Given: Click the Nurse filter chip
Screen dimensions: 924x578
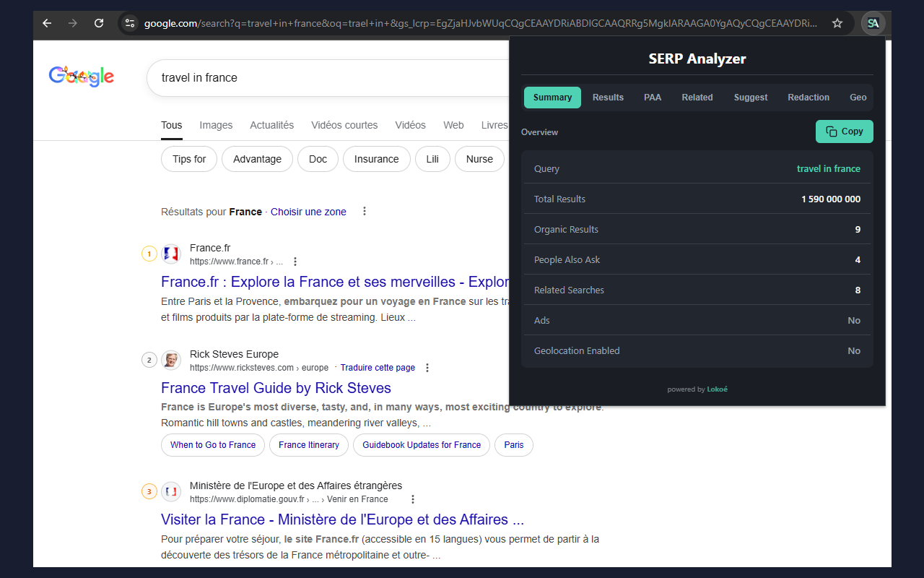Looking at the screenshot, I should coord(479,159).
